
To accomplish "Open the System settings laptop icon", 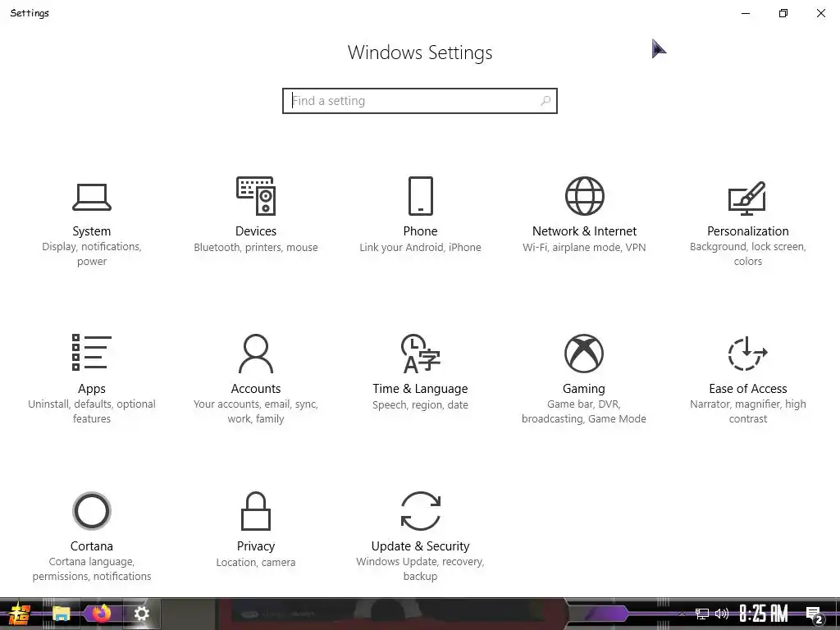I will pyautogui.click(x=92, y=197).
